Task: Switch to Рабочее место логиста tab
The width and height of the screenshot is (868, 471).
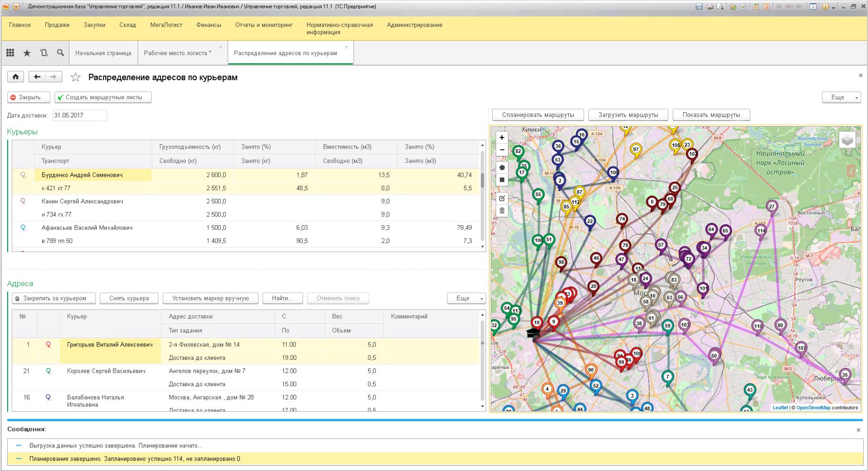Action: tap(178, 53)
